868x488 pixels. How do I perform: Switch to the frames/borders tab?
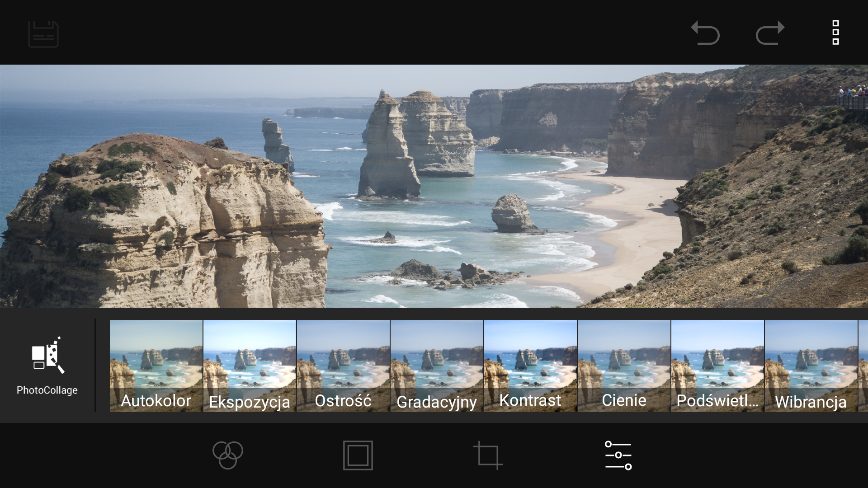click(x=358, y=455)
